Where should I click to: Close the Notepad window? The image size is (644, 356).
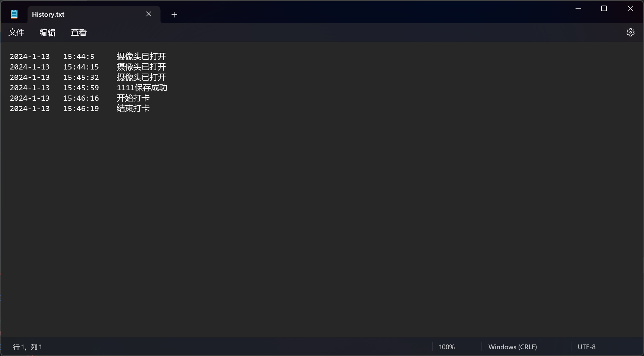[630, 9]
